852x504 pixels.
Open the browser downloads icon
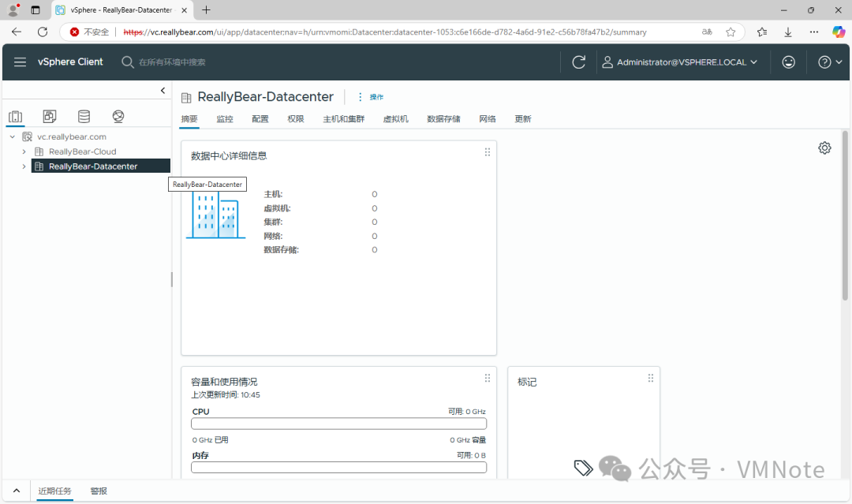[x=788, y=32]
